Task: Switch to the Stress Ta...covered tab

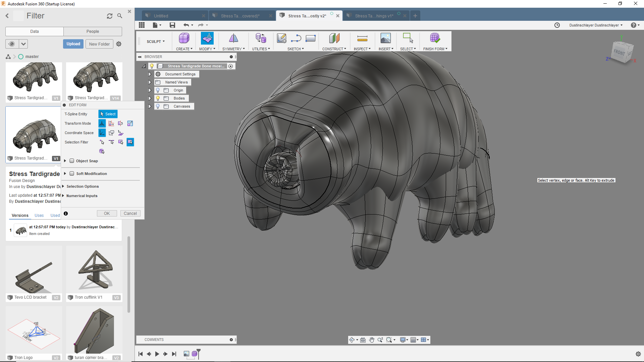Action: point(241,16)
